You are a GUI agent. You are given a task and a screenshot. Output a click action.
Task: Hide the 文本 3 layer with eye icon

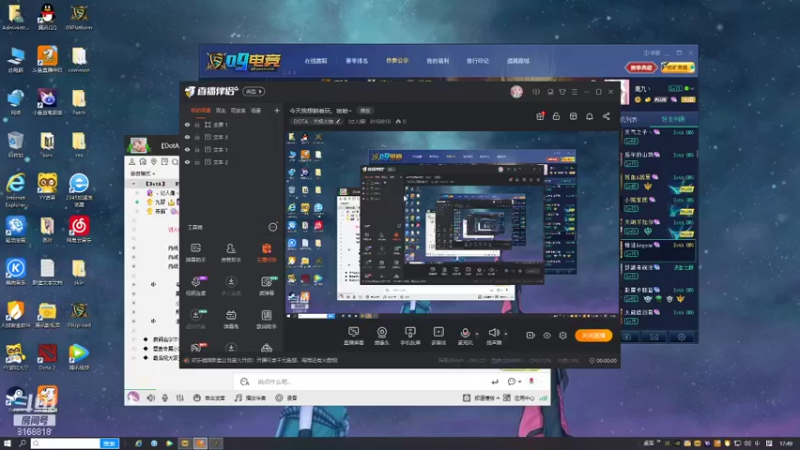tap(187, 137)
